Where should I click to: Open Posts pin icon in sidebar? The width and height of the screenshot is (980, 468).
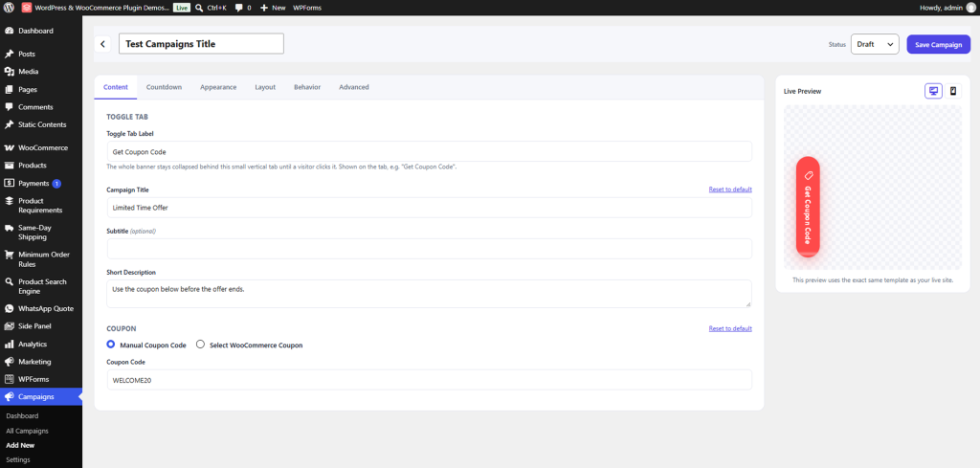tap(10, 54)
